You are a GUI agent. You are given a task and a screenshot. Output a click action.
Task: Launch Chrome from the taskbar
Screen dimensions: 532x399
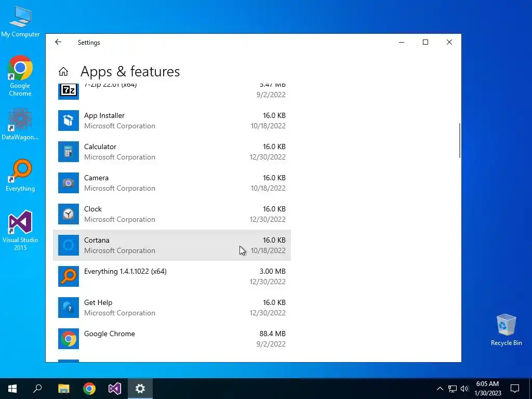pos(89,389)
